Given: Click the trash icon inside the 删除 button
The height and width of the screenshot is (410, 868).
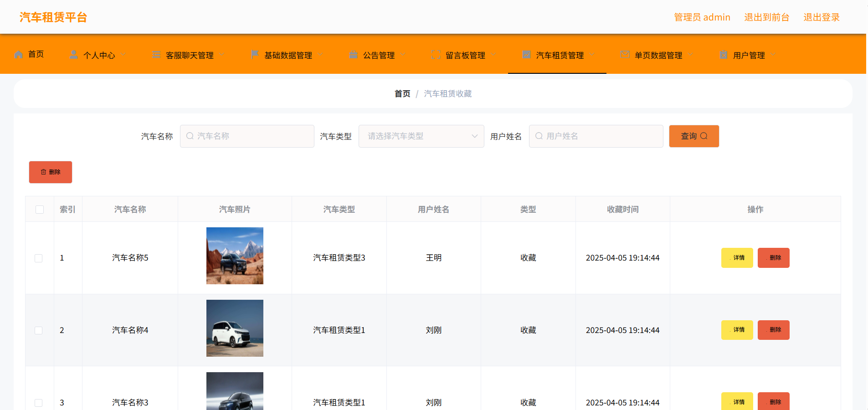Looking at the screenshot, I should point(43,172).
